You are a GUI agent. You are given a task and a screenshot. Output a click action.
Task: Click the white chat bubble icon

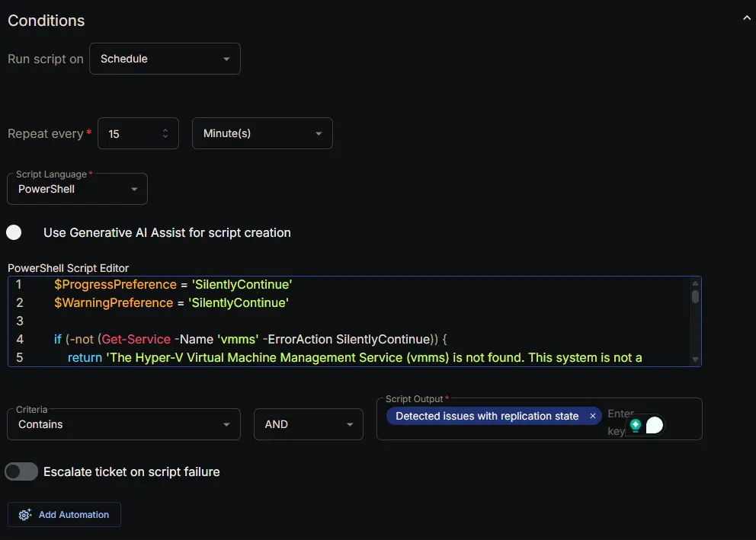point(655,425)
